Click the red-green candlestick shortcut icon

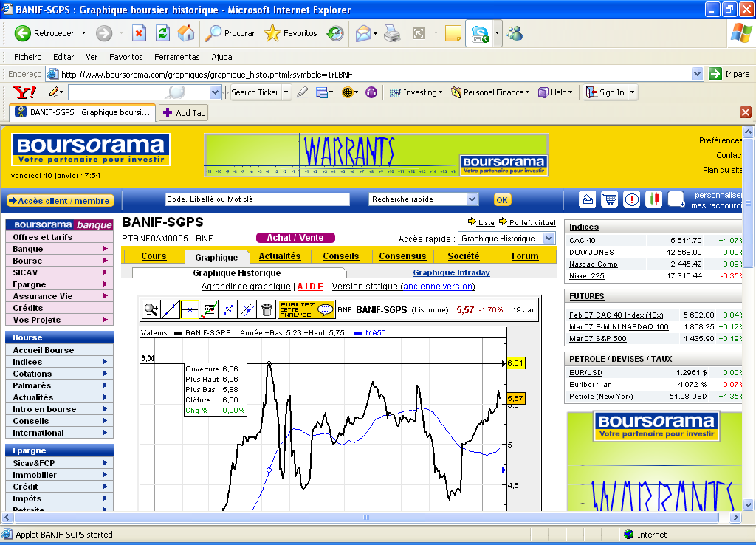(x=653, y=199)
